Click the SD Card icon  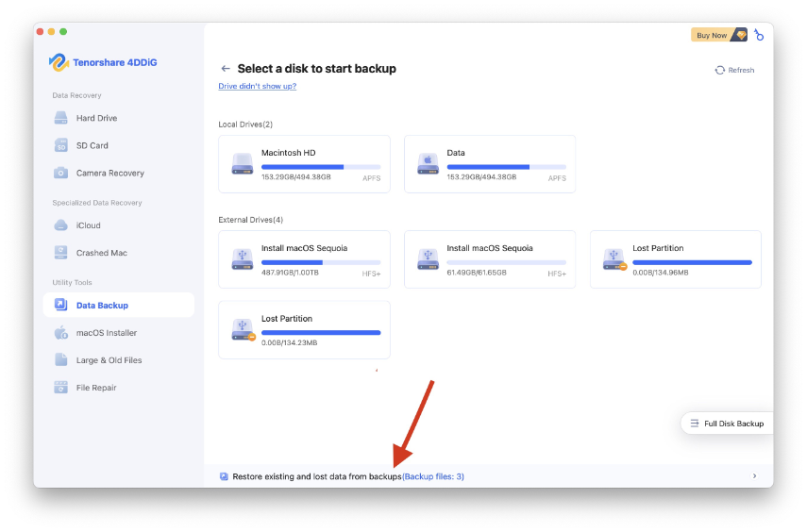coord(60,145)
